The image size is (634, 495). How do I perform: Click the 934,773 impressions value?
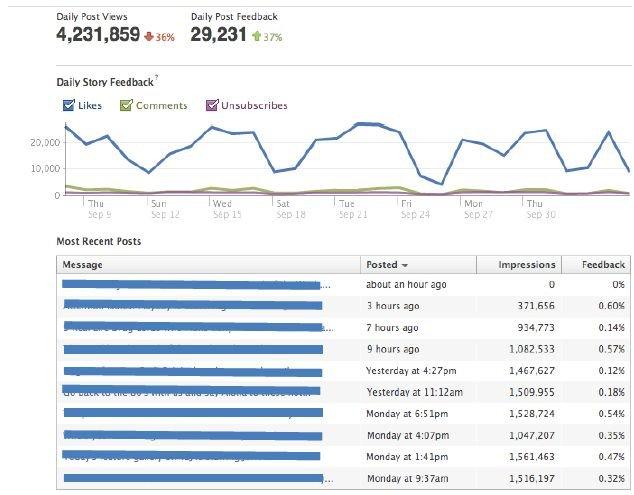(x=536, y=328)
